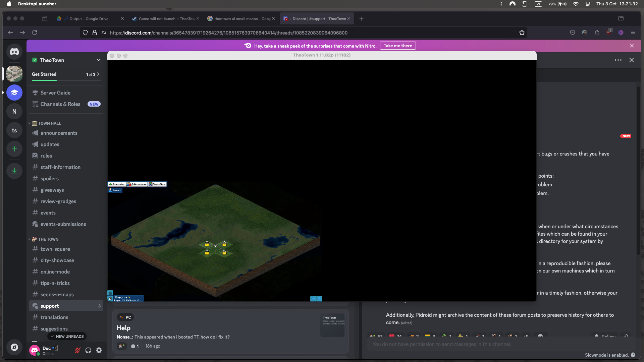Open the N server in sidebar
Image resolution: width=644 pixels, height=362 pixels.
tap(14, 111)
